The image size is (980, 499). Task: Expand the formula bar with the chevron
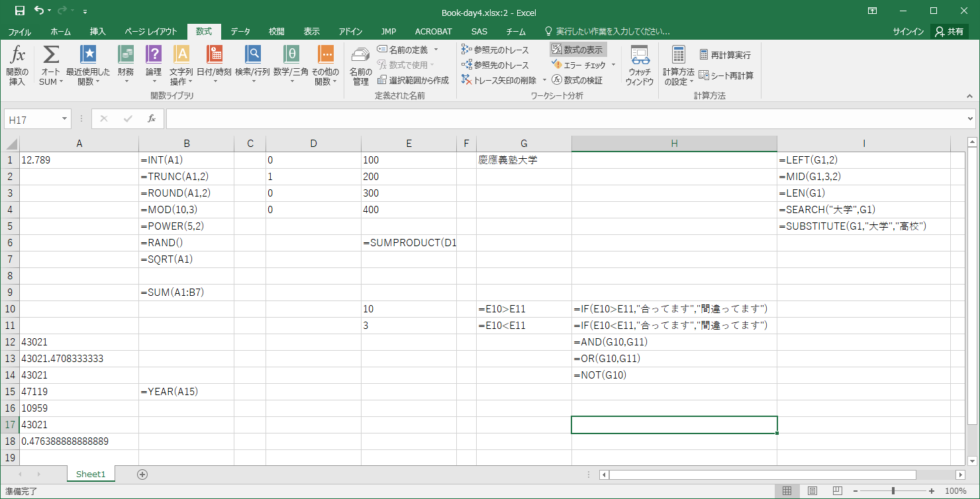[970, 119]
